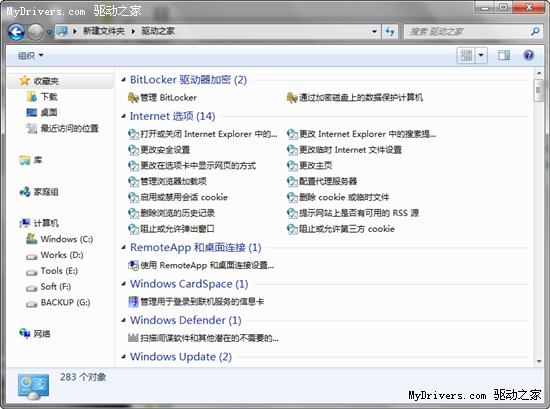Screen dimensions: 550x409
Task: Select 新建文件夹 in the address breadcrumb
Action: pyautogui.click(x=104, y=31)
